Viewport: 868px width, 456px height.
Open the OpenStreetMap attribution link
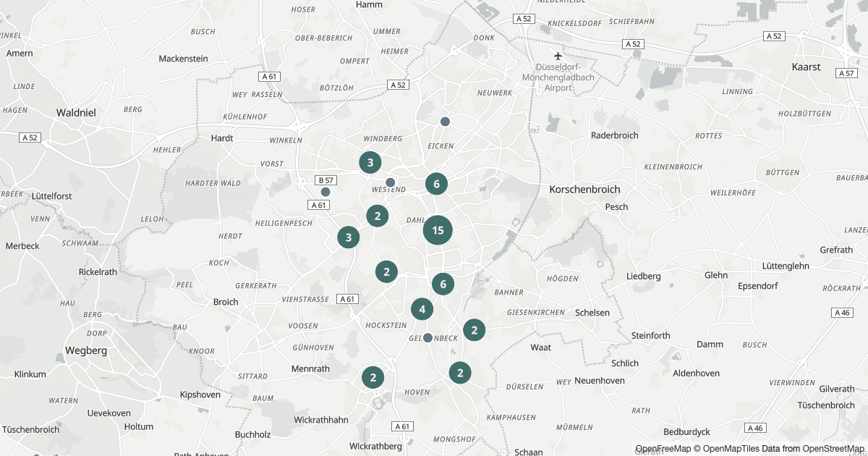click(833, 449)
